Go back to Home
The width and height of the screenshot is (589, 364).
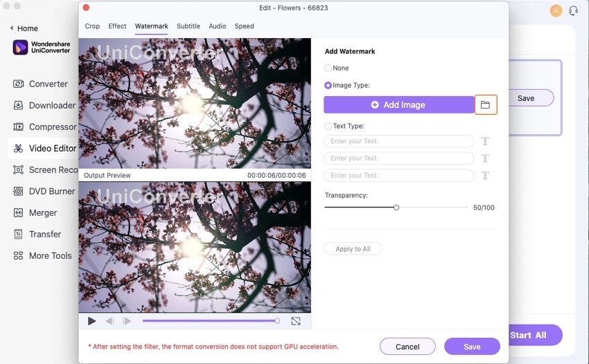click(24, 28)
